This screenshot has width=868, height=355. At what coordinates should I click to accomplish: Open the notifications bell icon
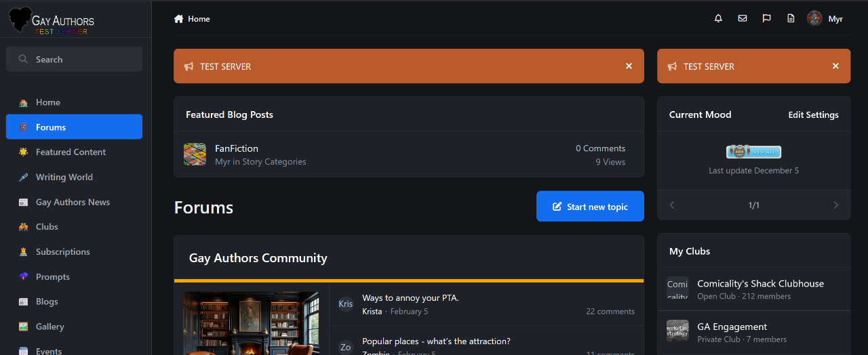coord(718,19)
